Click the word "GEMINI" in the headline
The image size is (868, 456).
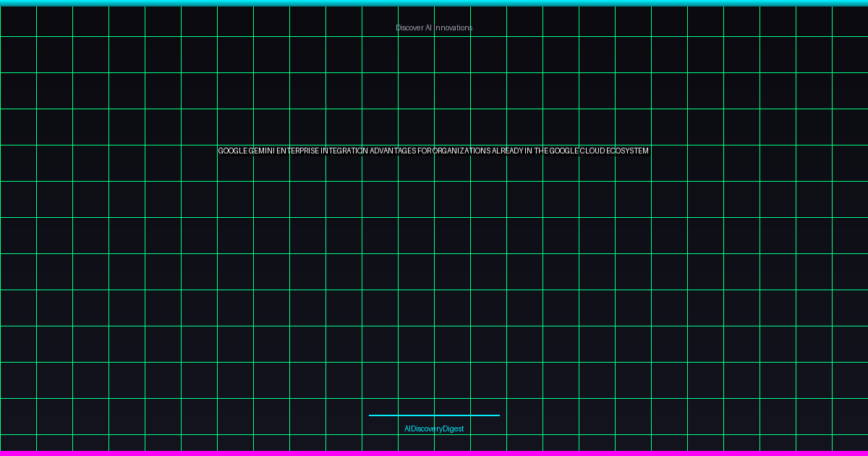click(261, 151)
